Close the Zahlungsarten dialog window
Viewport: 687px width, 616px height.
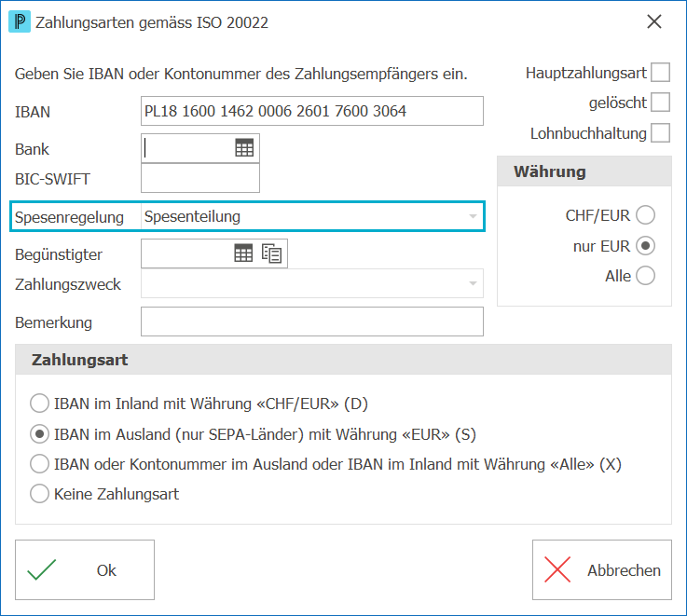(x=654, y=21)
